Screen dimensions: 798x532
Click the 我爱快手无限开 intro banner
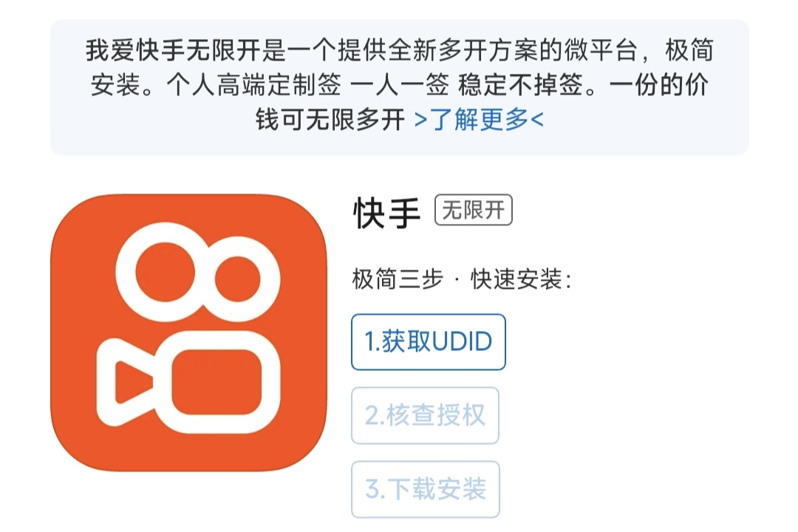(400, 88)
